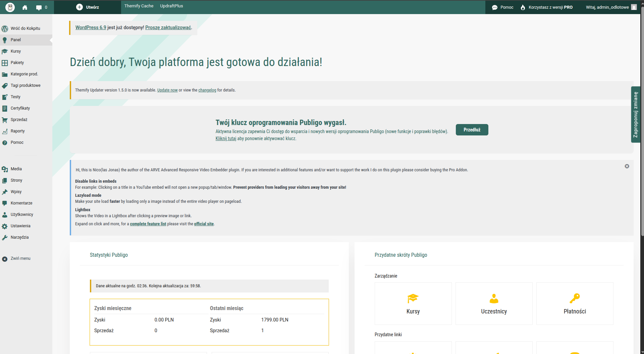Click the Statystyki Publigo heading
The width and height of the screenshot is (644, 354).
click(109, 255)
